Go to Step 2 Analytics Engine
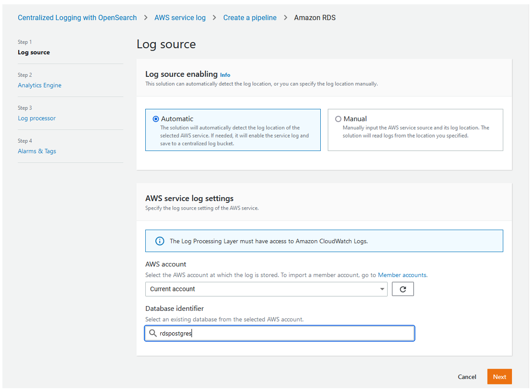 [x=40, y=85]
